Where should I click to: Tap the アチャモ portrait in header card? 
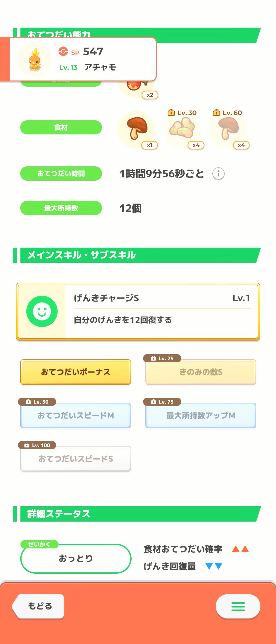pyautogui.click(x=34, y=59)
